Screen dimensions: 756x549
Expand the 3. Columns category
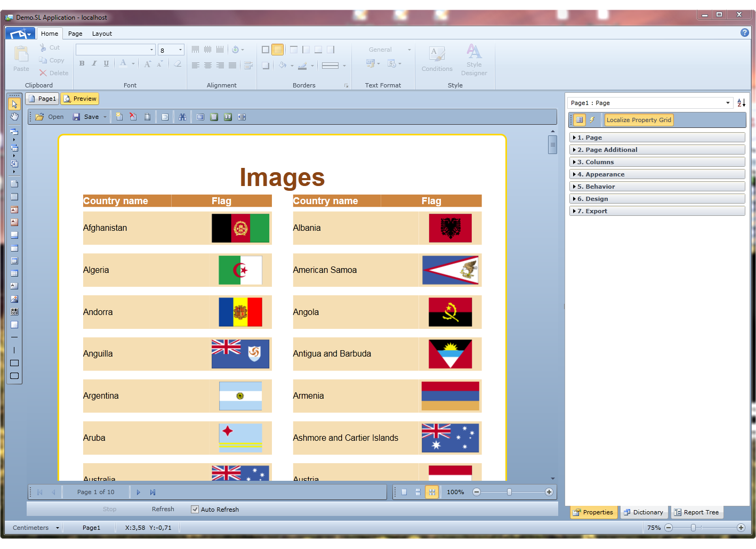657,162
